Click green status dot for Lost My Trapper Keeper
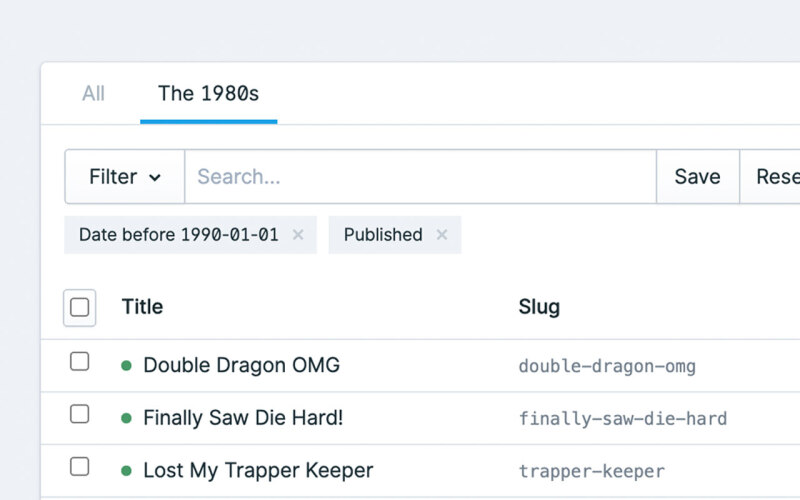Screen dimensions: 800x500 tap(126, 471)
